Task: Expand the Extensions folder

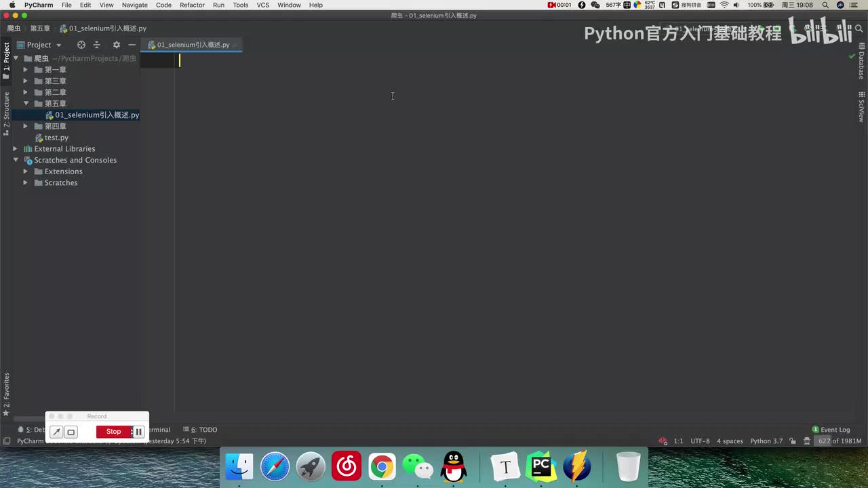Action: coord(26,171)
